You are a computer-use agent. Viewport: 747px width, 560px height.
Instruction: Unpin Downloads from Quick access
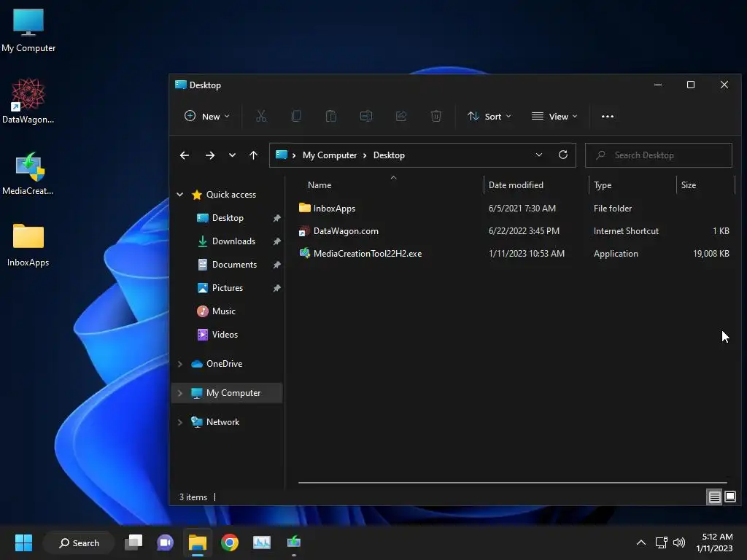pyautogui.click(x=276, y=241)
